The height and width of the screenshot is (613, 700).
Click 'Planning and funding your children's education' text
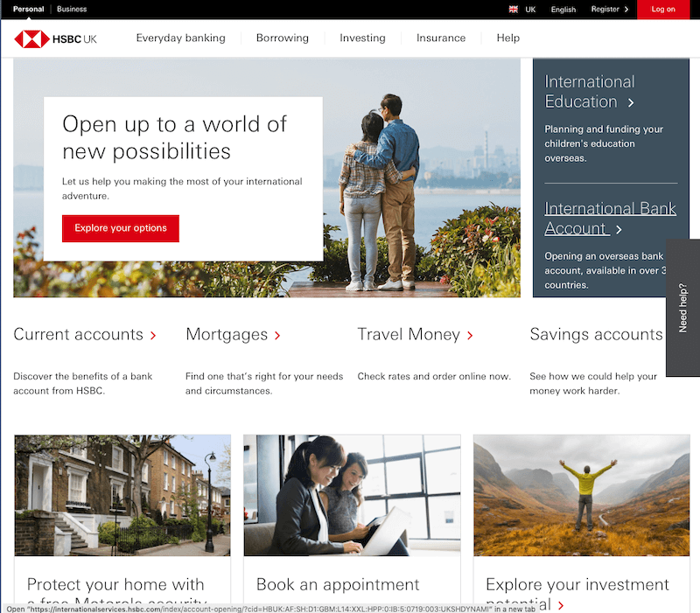pos(604,143)
